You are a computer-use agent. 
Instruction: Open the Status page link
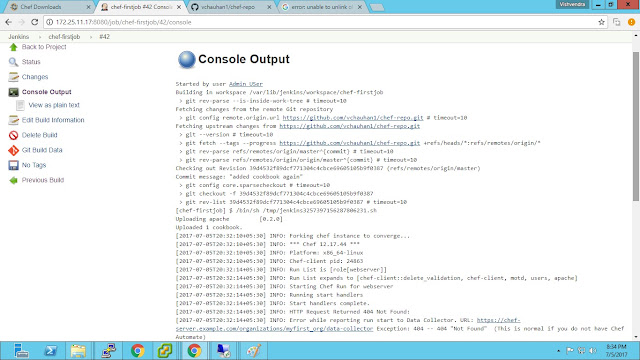point(31,62)
